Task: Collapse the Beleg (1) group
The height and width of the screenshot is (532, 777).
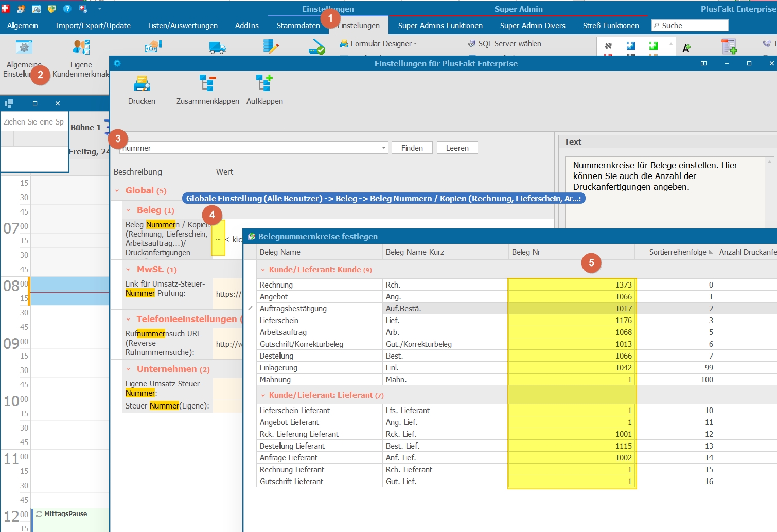Action: pyautogui.click(x=128, y=210)
